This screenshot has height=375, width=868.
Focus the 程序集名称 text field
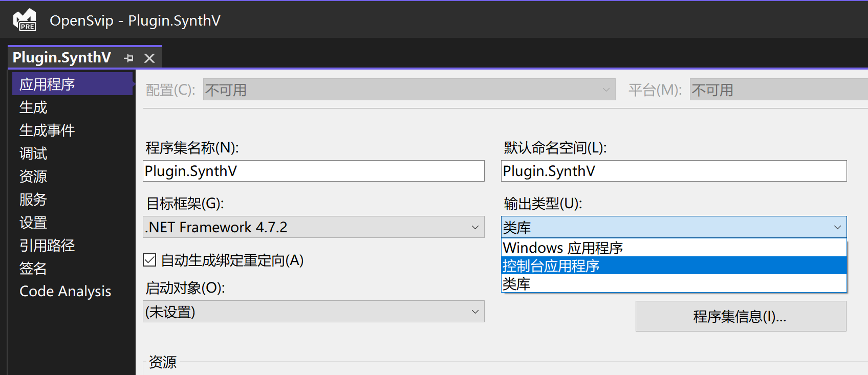point(313,171)
